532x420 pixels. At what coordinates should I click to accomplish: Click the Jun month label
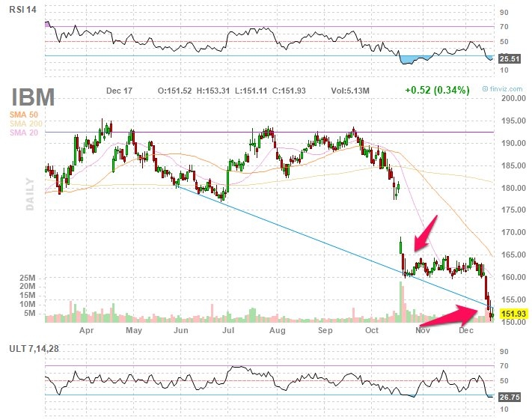[x=181, y=330]
